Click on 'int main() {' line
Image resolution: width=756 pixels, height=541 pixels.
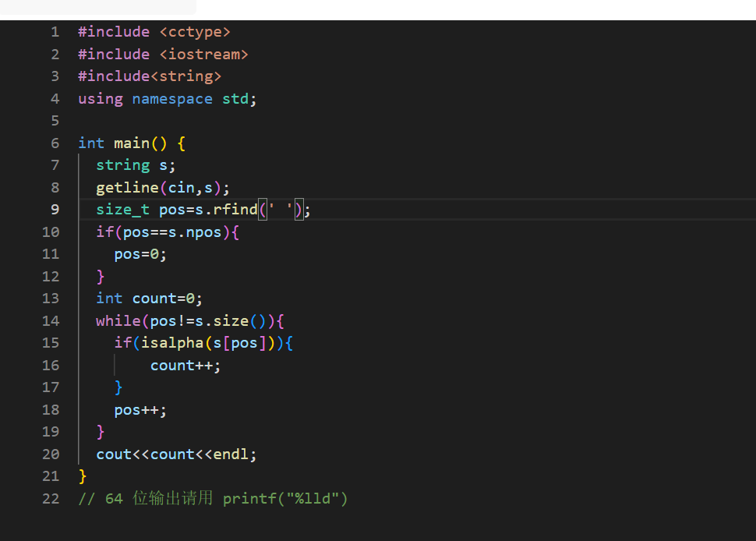tap(132, 143)
